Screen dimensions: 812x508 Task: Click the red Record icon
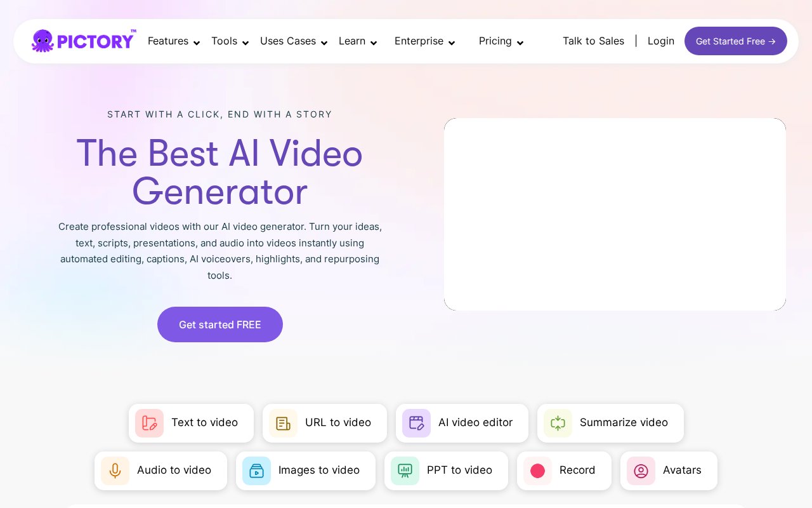(537, 471)
